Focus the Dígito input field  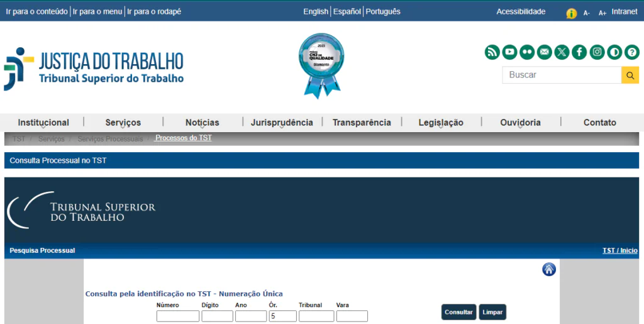point(217,316)
